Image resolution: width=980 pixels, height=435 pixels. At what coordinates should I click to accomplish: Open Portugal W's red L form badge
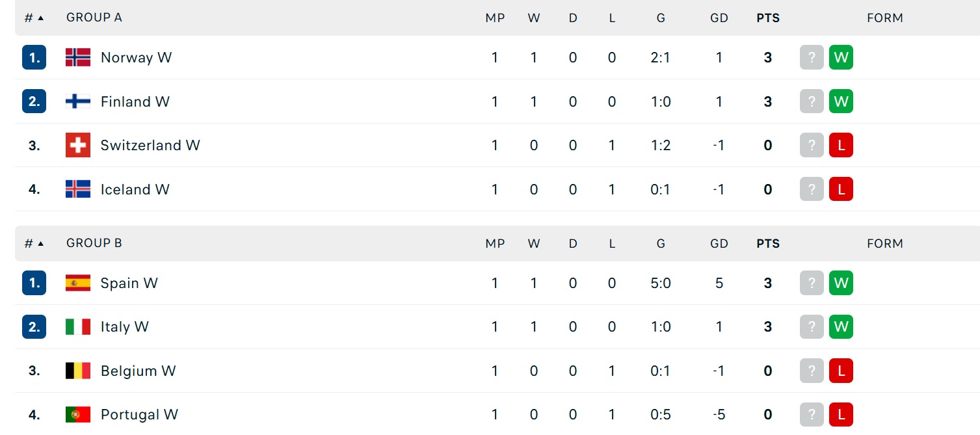tap(841, 414)
